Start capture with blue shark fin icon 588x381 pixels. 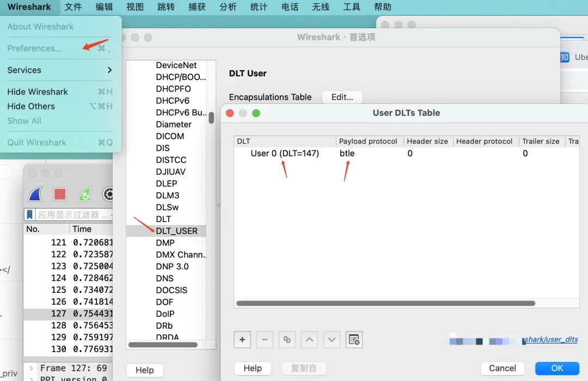35,194
